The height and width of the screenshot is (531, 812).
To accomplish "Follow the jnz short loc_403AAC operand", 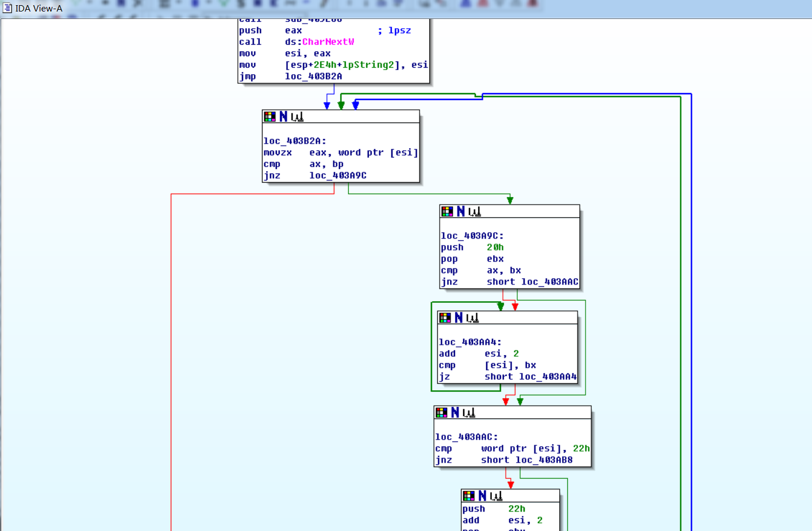I will [533, 282].
